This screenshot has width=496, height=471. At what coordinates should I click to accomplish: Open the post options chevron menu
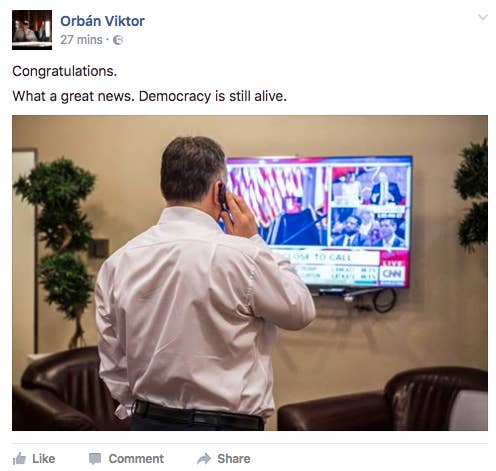(483, 17)
